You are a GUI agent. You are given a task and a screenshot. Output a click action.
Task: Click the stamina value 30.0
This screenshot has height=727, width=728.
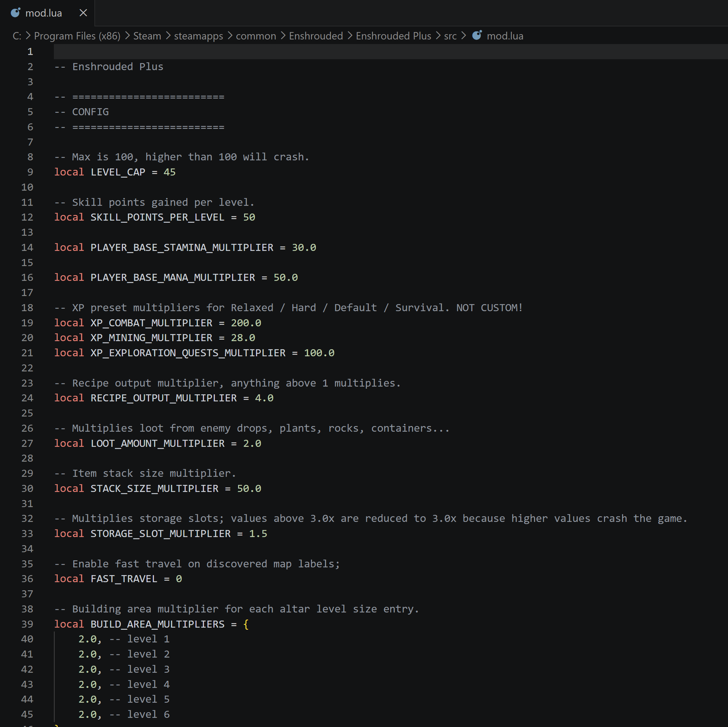(304, 247)
